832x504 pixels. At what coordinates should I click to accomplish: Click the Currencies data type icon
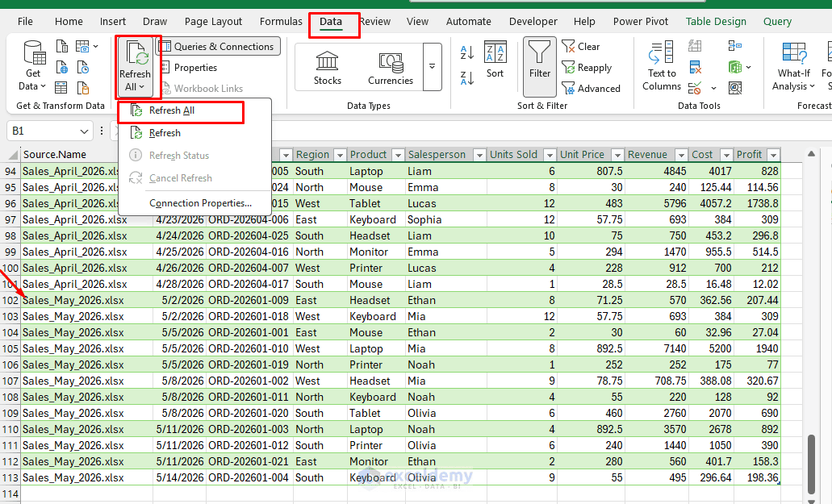[x=391, y=63]
